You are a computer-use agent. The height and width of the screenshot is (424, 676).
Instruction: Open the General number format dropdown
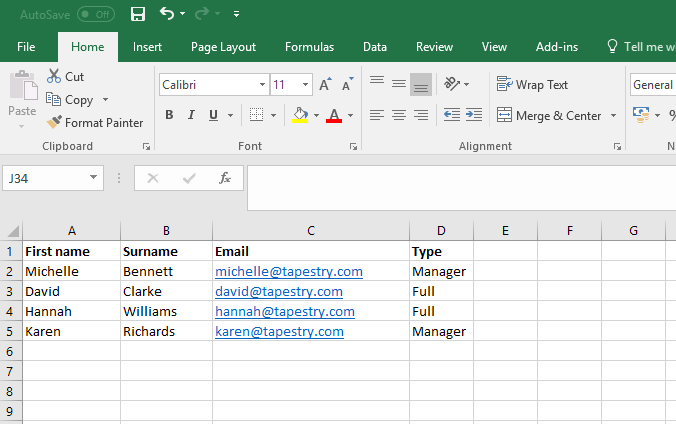653,85
